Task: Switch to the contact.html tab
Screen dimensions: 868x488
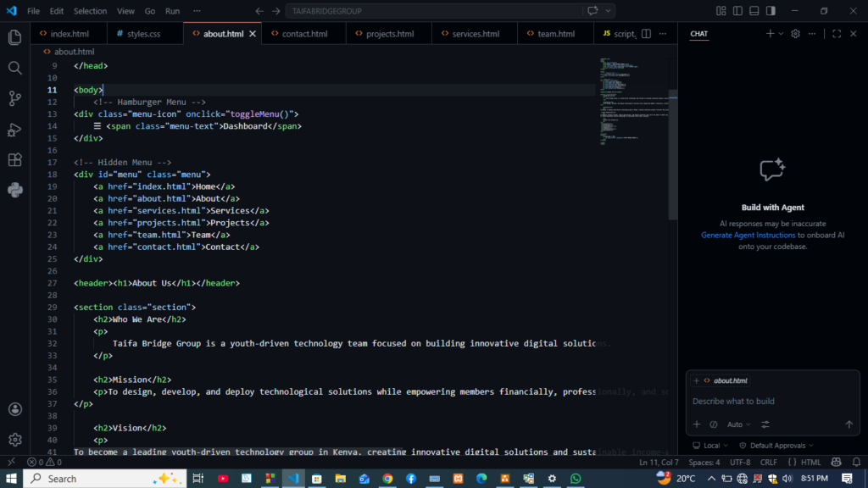Action: 304,34
